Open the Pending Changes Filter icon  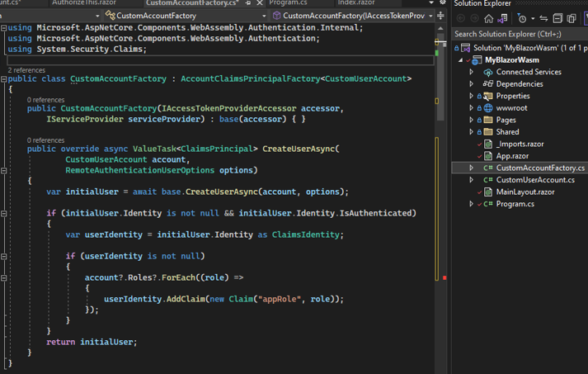click(522, 18)
